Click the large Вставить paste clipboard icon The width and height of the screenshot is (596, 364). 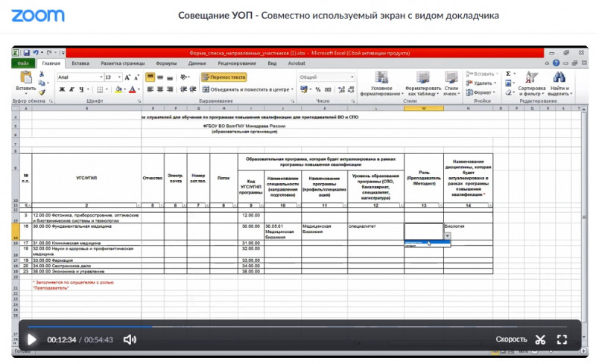[x=26, y=77]
